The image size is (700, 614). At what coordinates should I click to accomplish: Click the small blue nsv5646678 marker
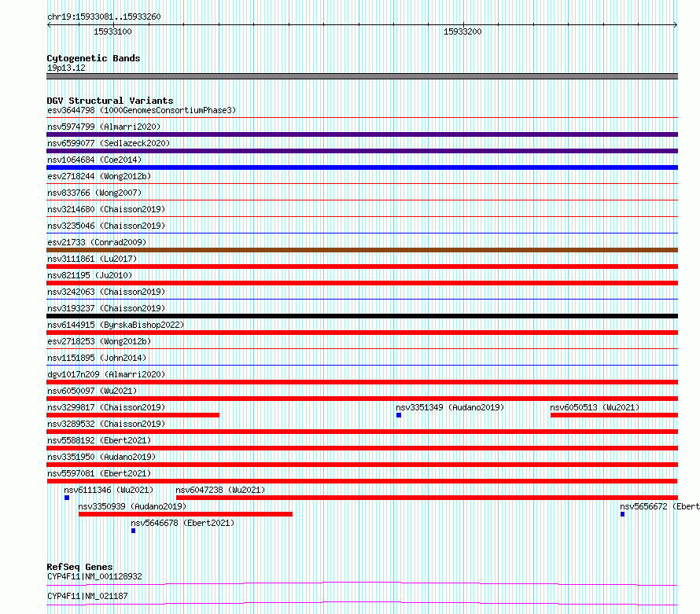133,531
